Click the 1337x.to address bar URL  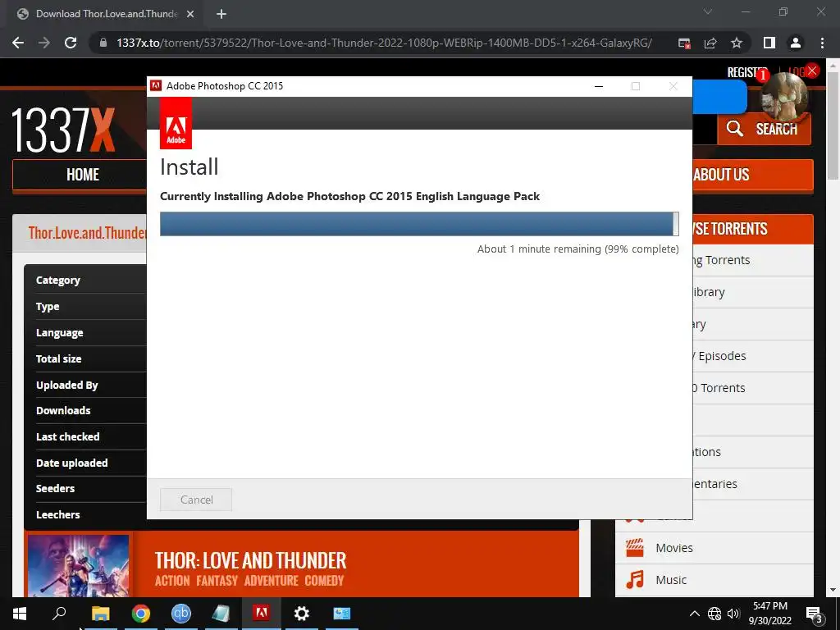click(x=384, y=43)
